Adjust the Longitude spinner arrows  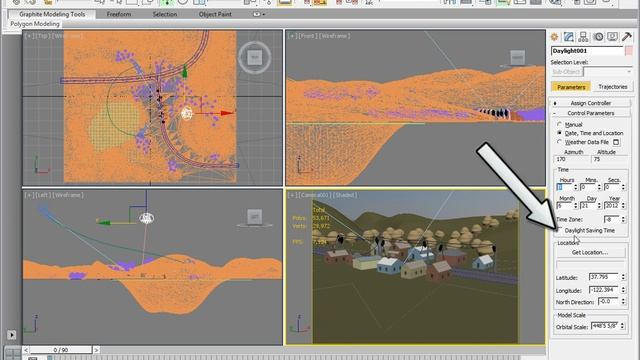click(623, 290)
